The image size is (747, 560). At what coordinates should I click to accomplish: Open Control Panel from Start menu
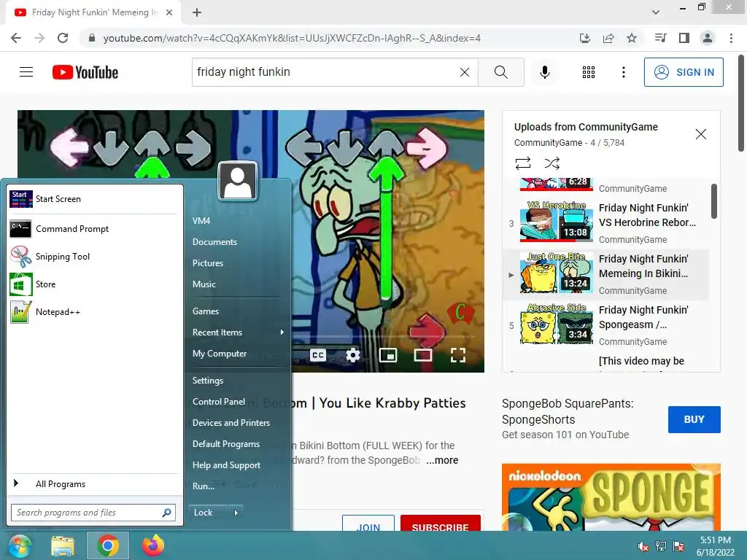219,402
